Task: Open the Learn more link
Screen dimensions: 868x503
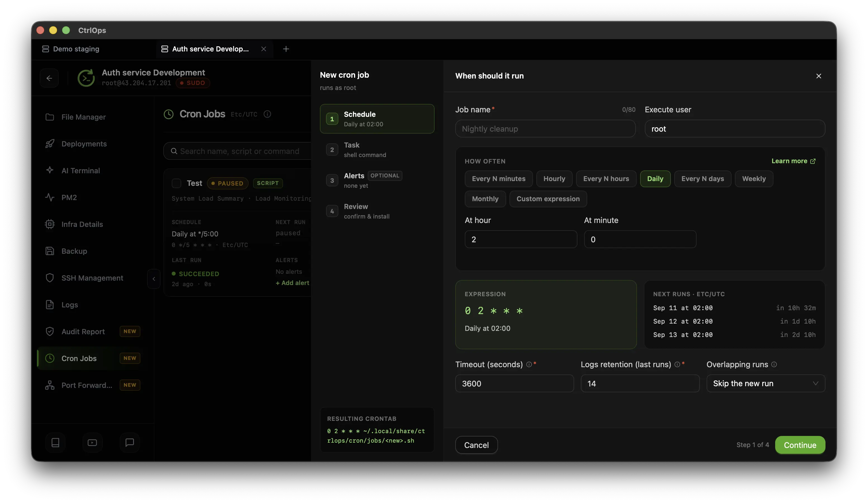Action: click(793, 161)
